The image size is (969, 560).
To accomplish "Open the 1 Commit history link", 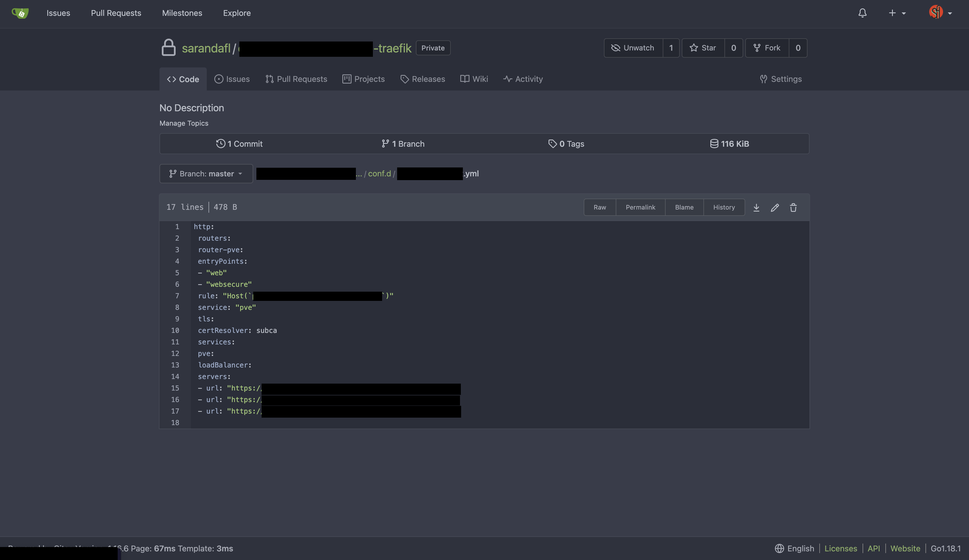I will click(239, 144).
